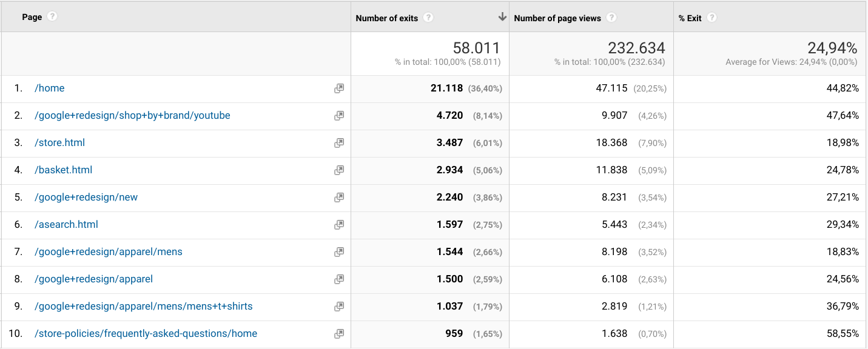Image resolution: width=868 pixels, height=349 pixels.
Task: Click /google+redesign/new page link
Action: click(x=86, y=198)
